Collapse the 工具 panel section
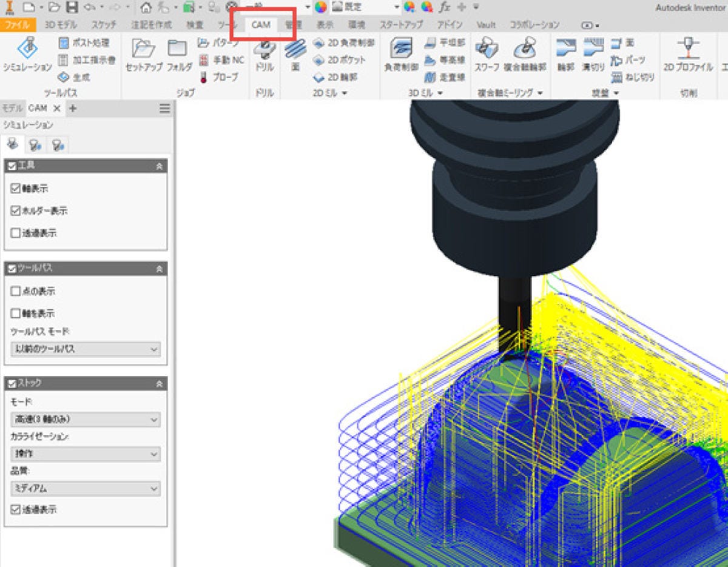 pyautogui.click(x=159, y=166)
